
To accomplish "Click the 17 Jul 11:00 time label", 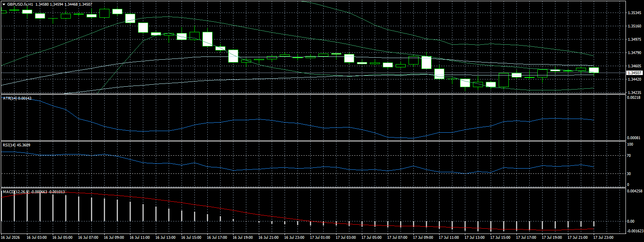I will 449,238.
